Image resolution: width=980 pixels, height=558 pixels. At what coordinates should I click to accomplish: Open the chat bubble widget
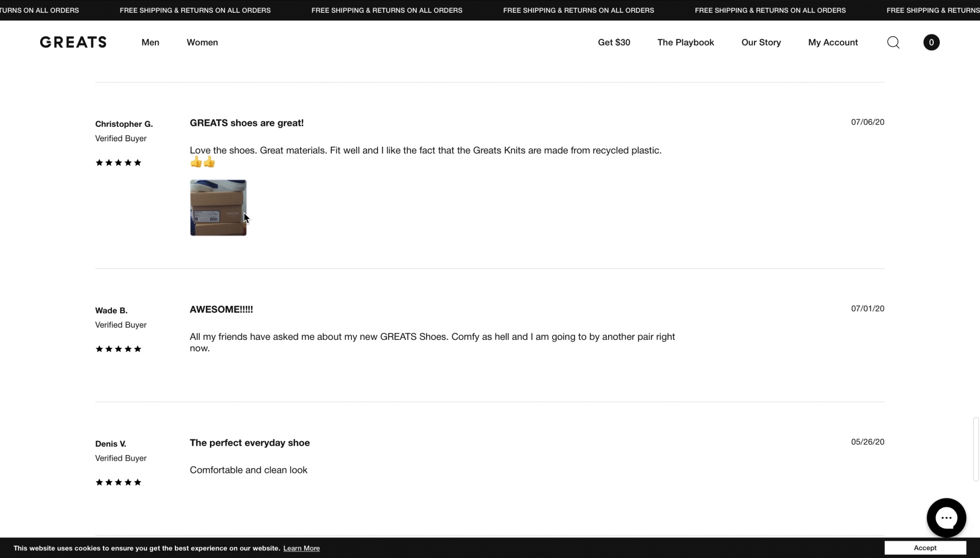pos(946,518)
